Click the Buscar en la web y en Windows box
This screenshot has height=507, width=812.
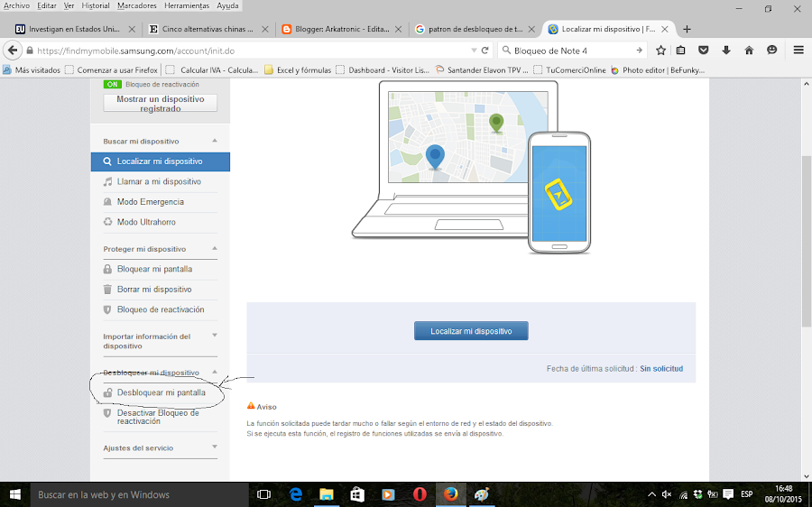140,494
